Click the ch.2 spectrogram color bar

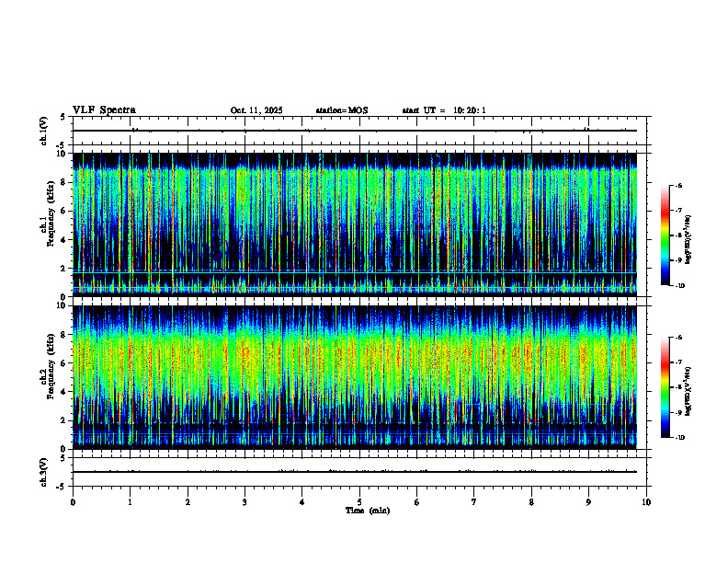pyautogui.click(x=665, y=387)
